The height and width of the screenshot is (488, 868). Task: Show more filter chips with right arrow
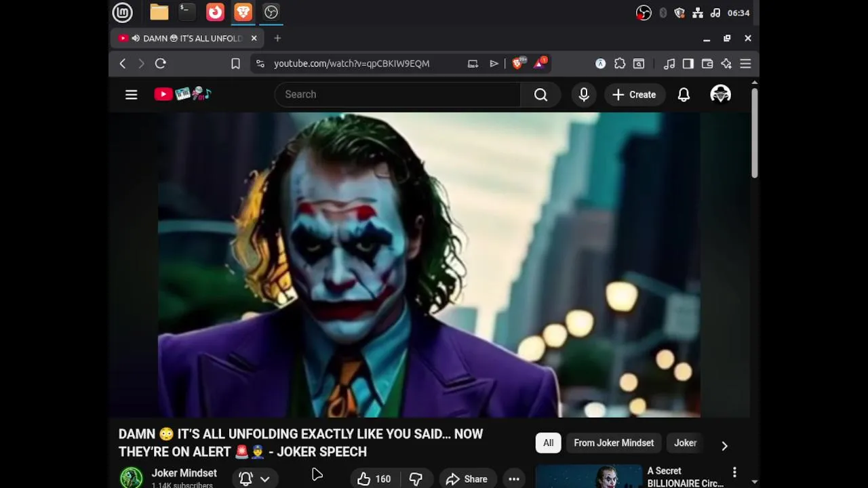(x=724, y=445)
